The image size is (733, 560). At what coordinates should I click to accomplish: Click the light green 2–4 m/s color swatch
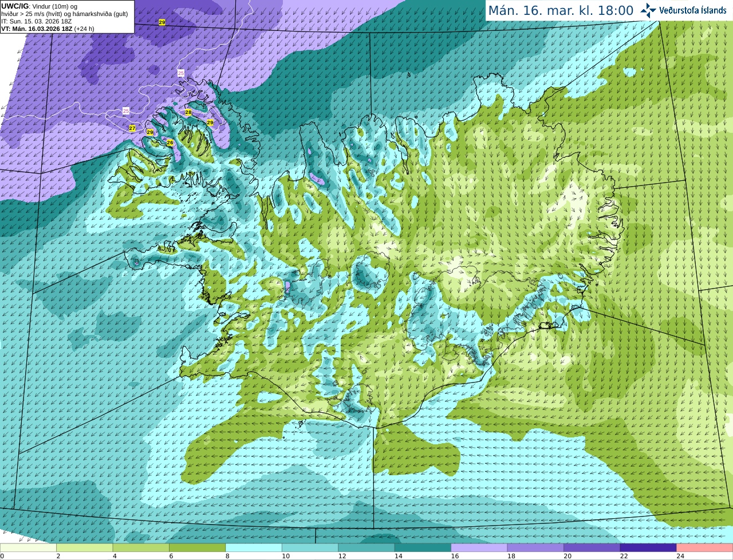pos(85,547)
